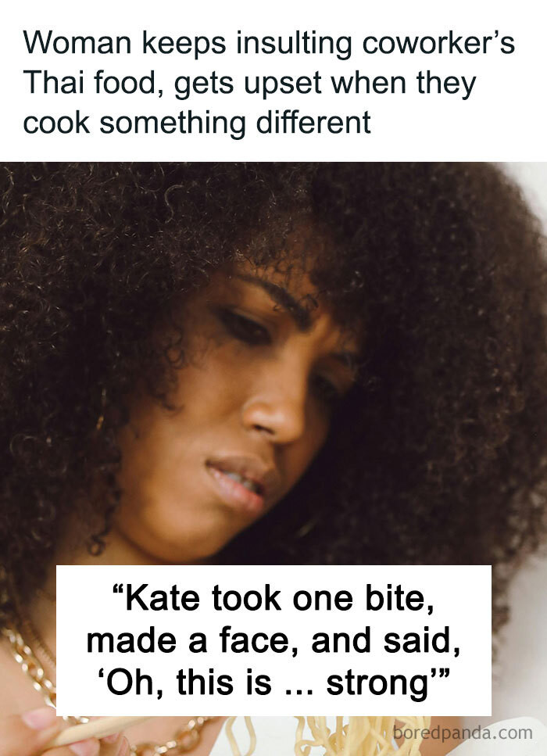547x756 pixels.
Task: Click the boredpanda.com watermark
Action: click(463, 733)
